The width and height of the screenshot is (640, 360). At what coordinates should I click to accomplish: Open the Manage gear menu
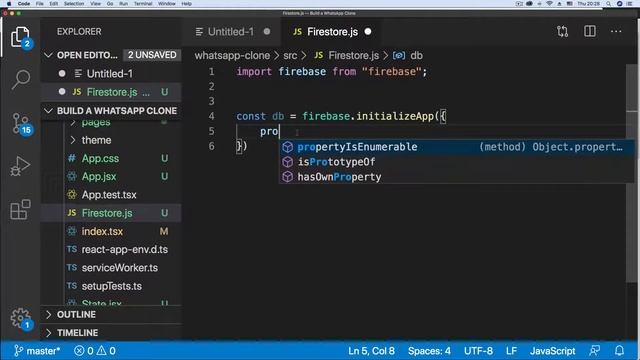pyautogui.click(x=20, y=318)
